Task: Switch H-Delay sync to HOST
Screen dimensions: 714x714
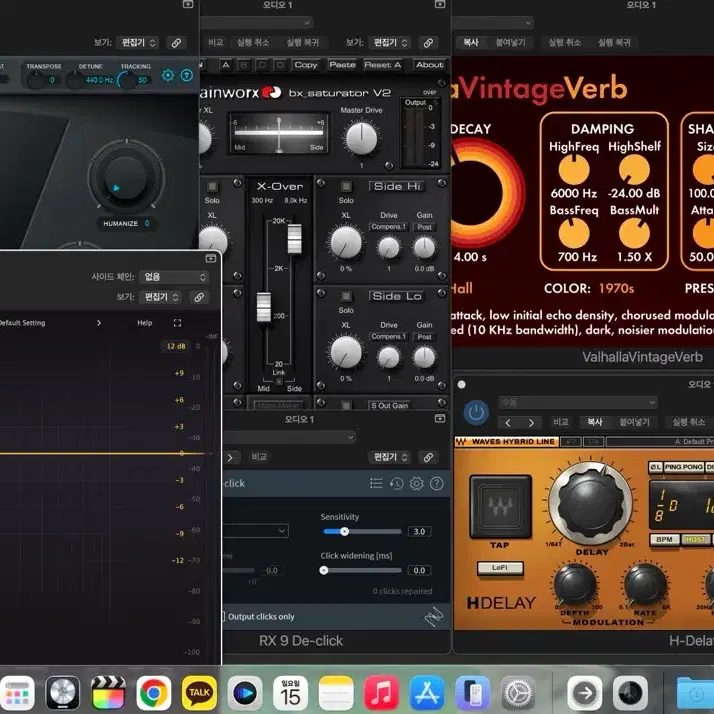Action: [695, 540]
